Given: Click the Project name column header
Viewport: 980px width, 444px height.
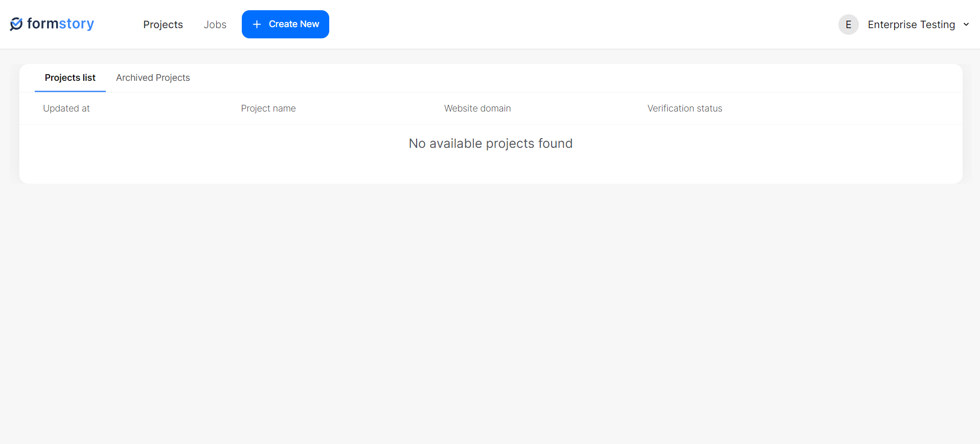Looking at the screenshot, I should pos(268,108).
